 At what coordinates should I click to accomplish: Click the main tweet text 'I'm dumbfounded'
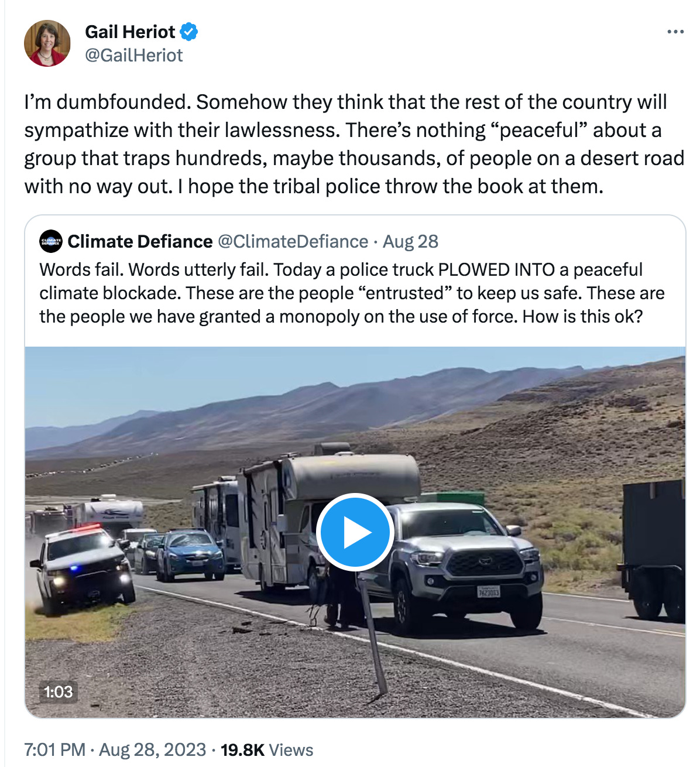pos(108,102)
